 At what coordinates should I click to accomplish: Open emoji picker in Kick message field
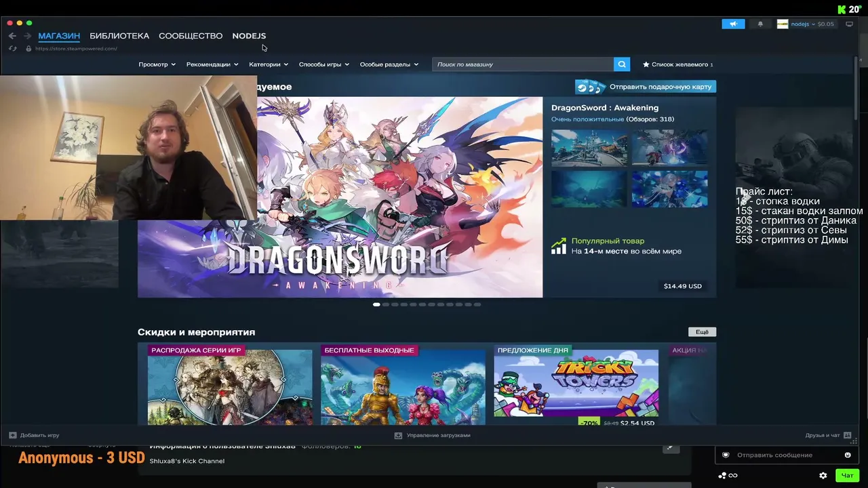tap(848, 455)
